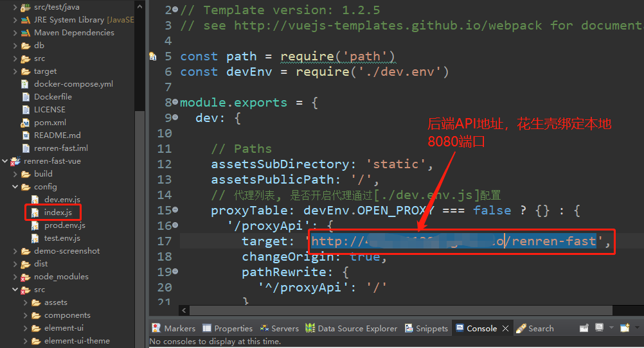Click the Display Selected Console icon
The image size is (644, 348).
point(600,327)
